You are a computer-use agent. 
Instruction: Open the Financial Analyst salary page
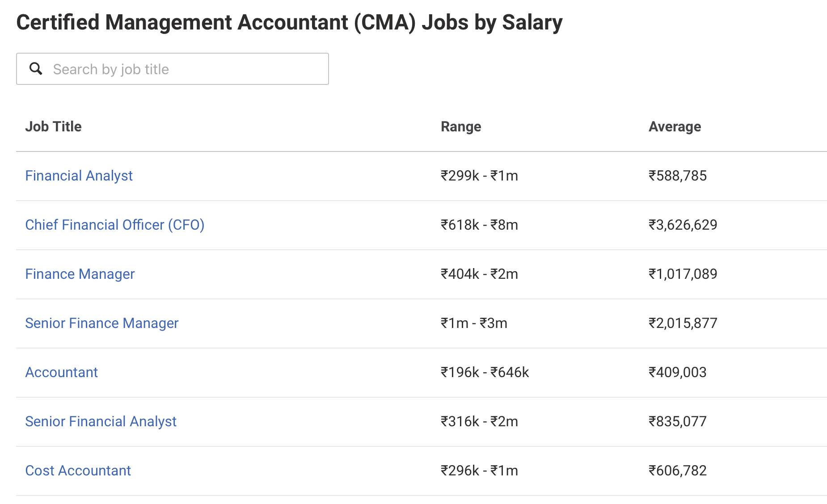pos(79,176)
